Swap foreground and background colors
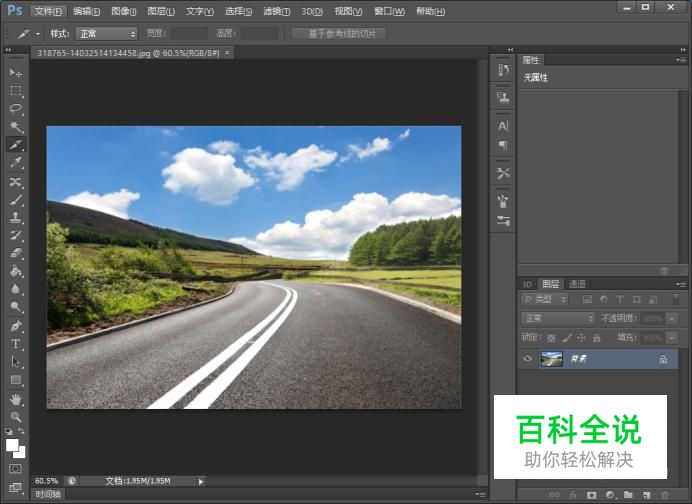The height and width of the screenshot is (504, 692). 21,431
